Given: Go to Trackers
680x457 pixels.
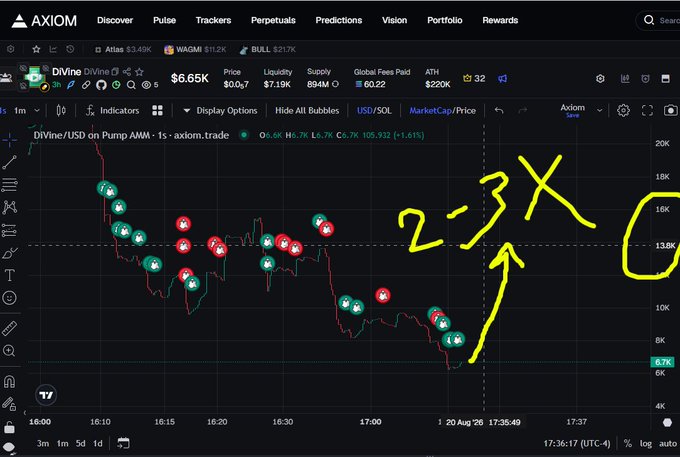Looking at the screenshot, I should (213, 20).
